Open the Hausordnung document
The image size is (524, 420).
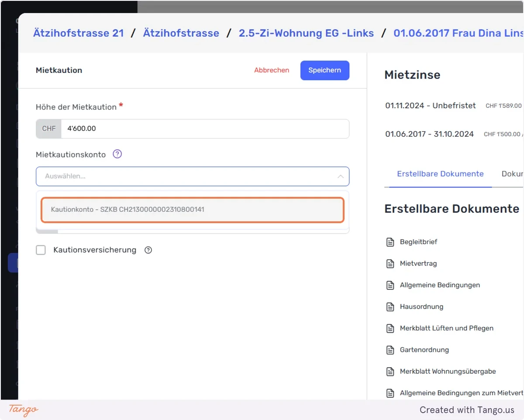[421, 307]
